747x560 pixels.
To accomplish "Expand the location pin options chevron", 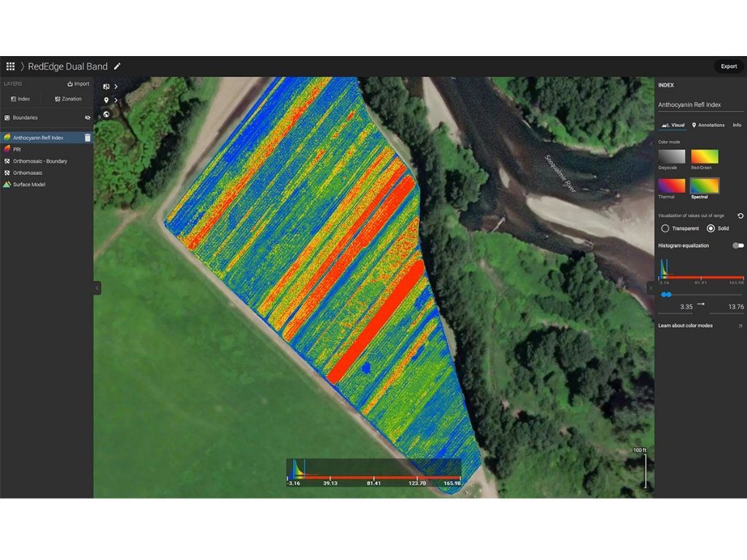I will pyautogui.click(x=116, y=99).
